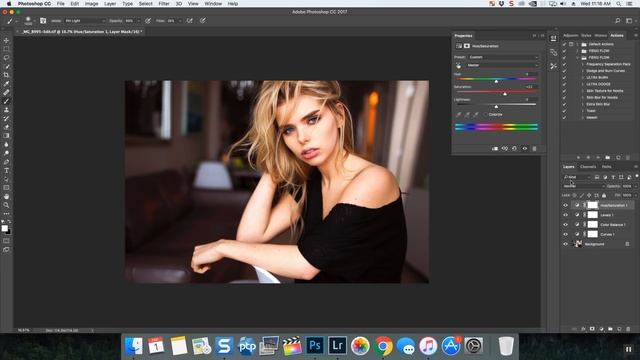Select the Eyedropper tool
Image resolution: width=640 pixels, height=360 pixels.
6,84
